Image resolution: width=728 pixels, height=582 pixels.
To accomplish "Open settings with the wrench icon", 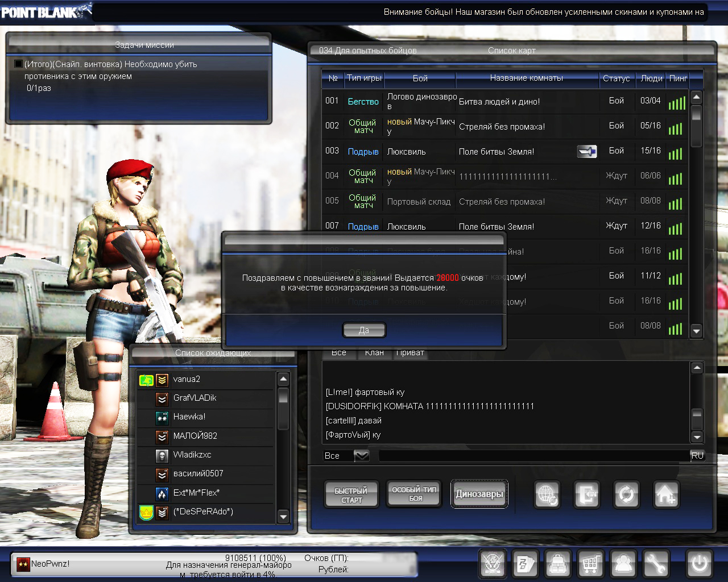I will 656,563.
